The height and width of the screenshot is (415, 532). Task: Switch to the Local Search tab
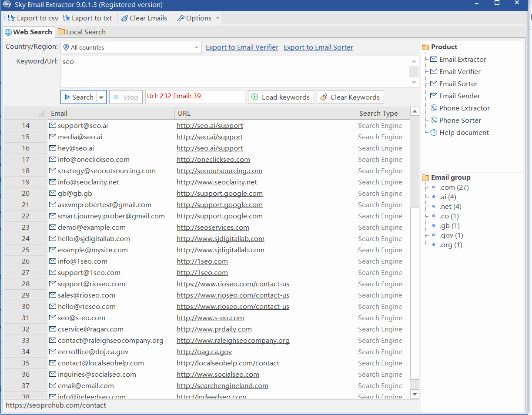82,32
